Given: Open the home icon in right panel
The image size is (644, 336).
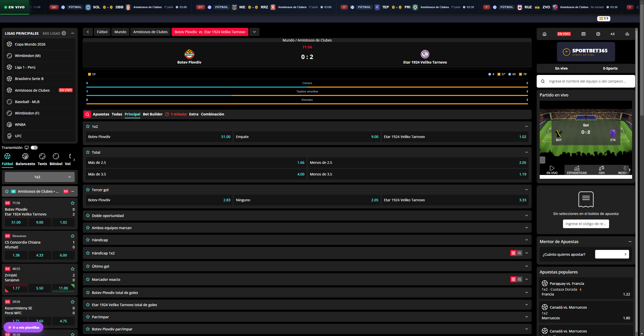Looking at the screenshot, I should [545, 34].
